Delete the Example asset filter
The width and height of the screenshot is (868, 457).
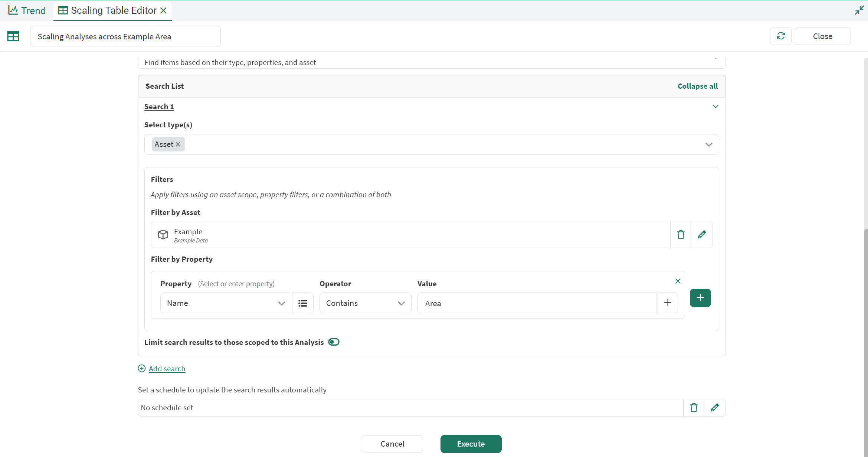coord(681,235)
